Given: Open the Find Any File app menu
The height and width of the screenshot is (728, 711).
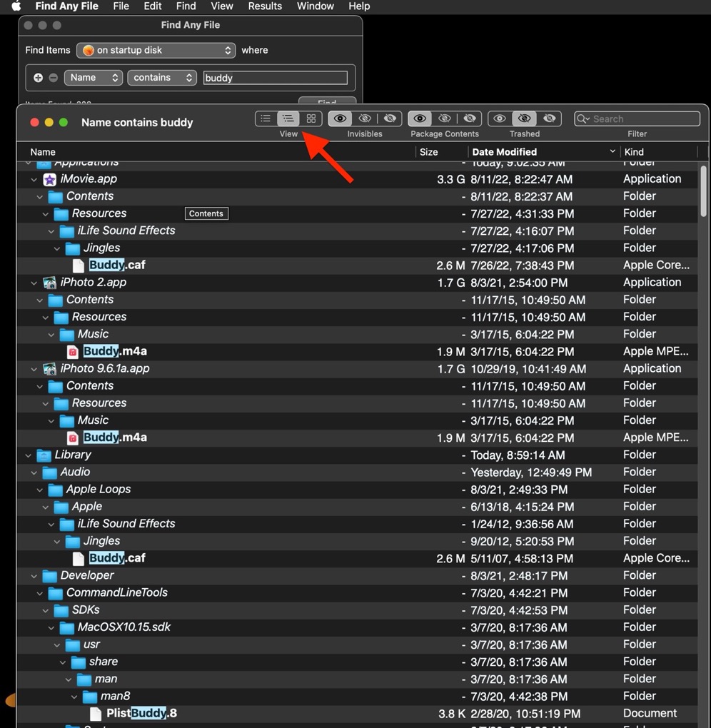Looking at the screenshot, I should pyautogui.click(x=67, y=6).
